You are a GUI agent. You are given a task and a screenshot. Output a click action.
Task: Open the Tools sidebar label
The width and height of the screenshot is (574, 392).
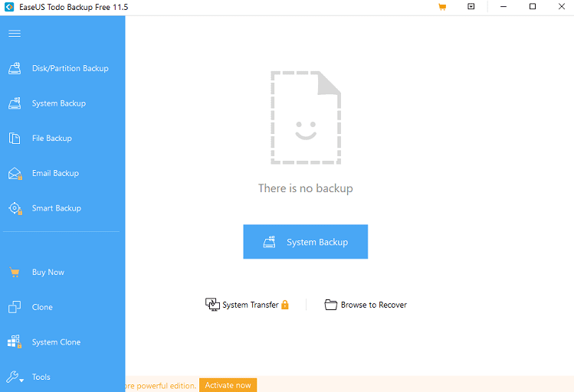(41, 377)
